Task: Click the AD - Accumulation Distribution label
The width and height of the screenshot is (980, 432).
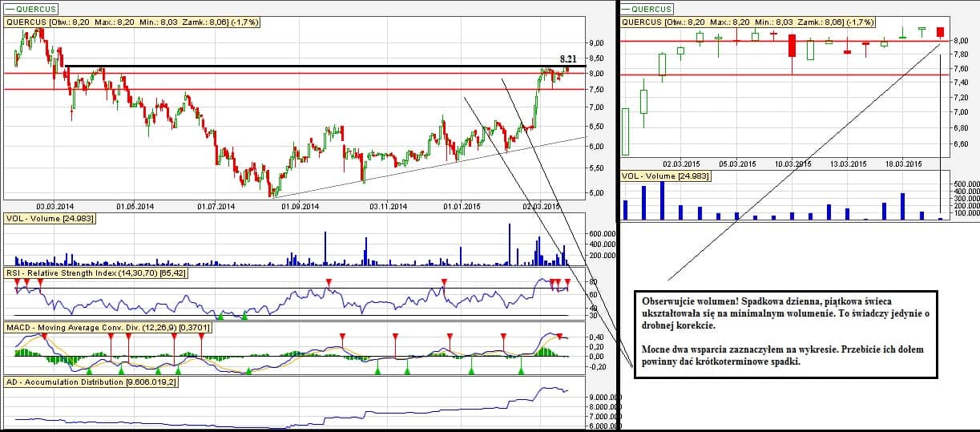Action: [x=90, y=382]
